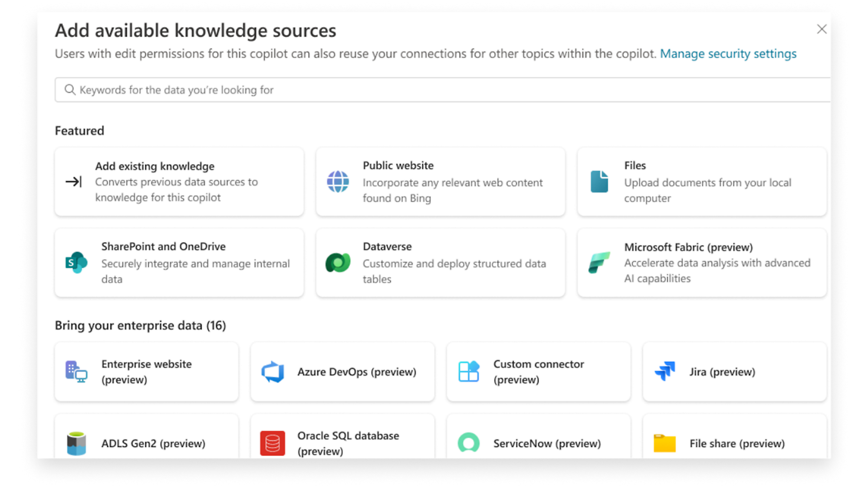Choose Azure DevOps (preview) label
Viewport: 868px width, 488px height.
[357, 372]
